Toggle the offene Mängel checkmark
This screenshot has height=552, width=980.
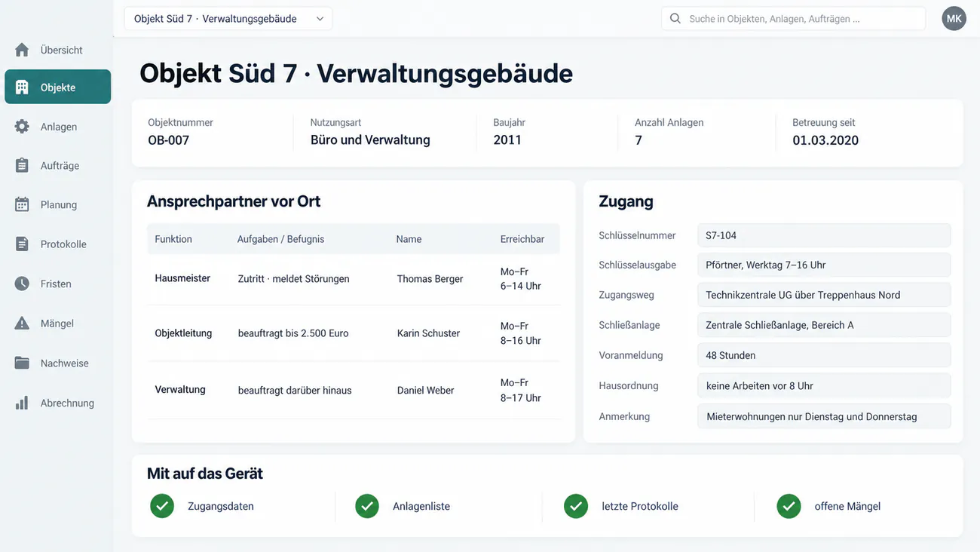coord(789,506)
